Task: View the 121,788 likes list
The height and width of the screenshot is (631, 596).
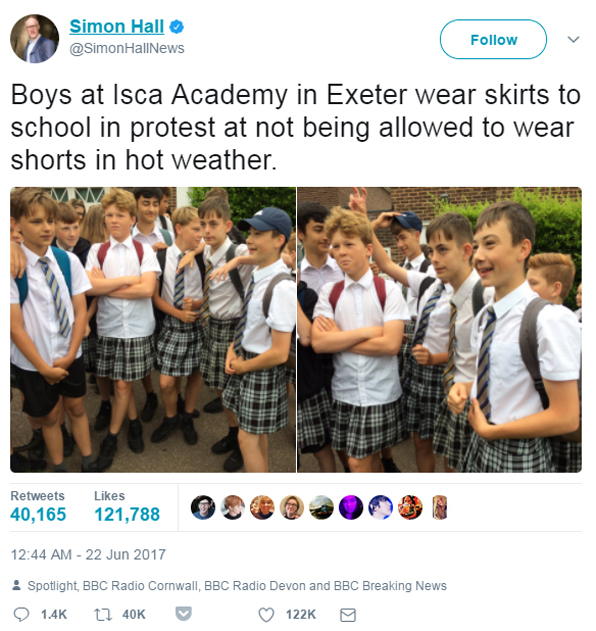Action: tap(127, 506)
